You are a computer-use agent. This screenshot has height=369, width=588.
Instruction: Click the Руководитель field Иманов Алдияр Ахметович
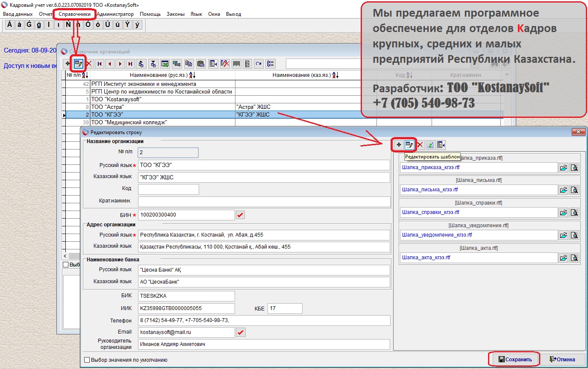coord(264,344)
